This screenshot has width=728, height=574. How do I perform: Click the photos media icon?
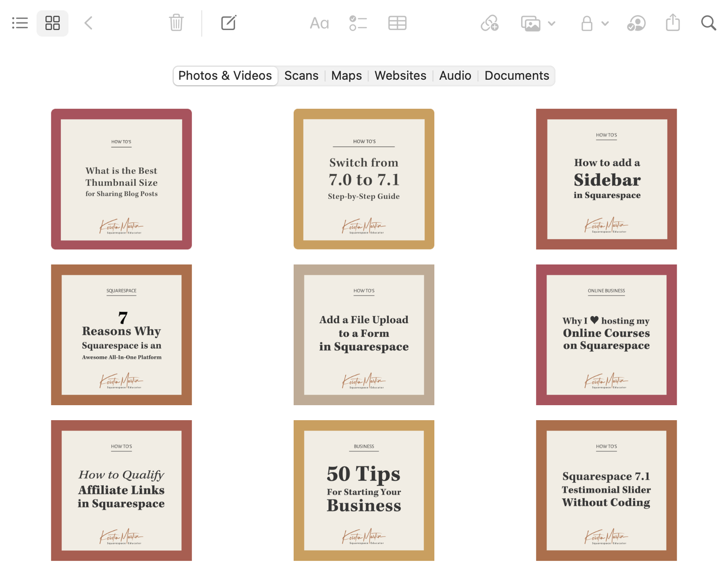point(530,23)
